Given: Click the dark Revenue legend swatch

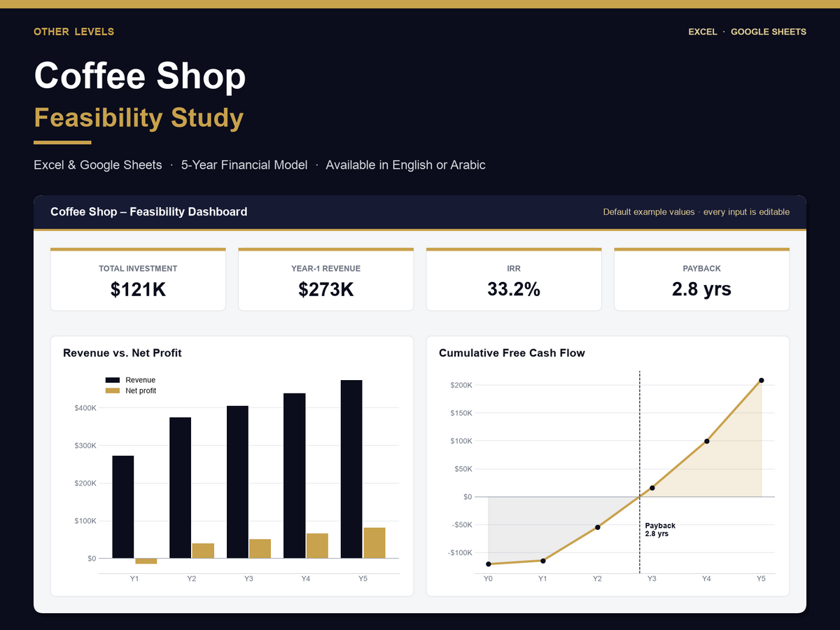Looking at the screenshot, I should tap(113, 380).
